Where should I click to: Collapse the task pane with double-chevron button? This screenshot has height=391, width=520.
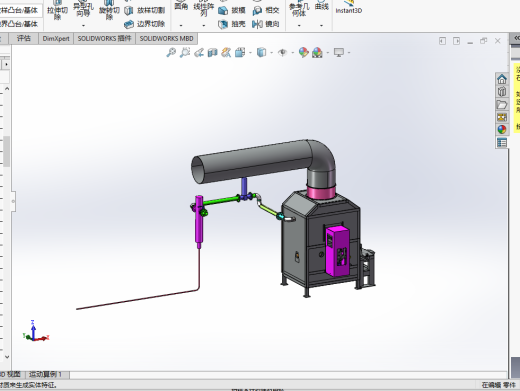517,38
